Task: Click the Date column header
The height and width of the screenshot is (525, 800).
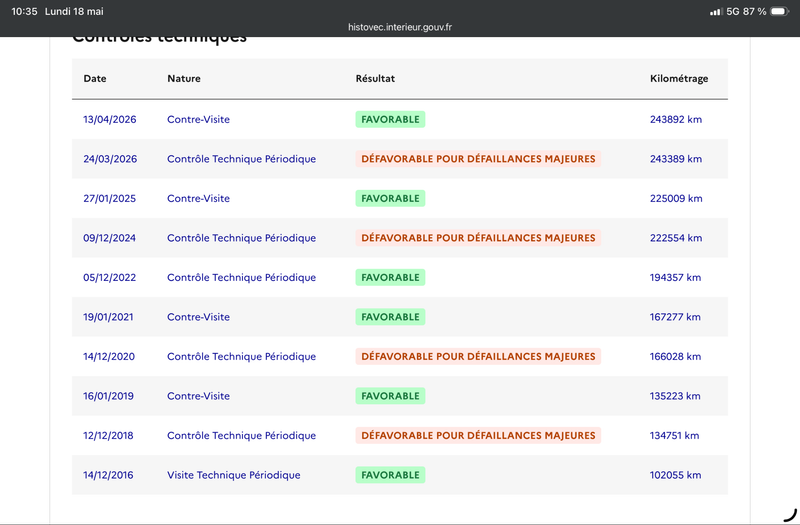Action: tap(95, 79)
